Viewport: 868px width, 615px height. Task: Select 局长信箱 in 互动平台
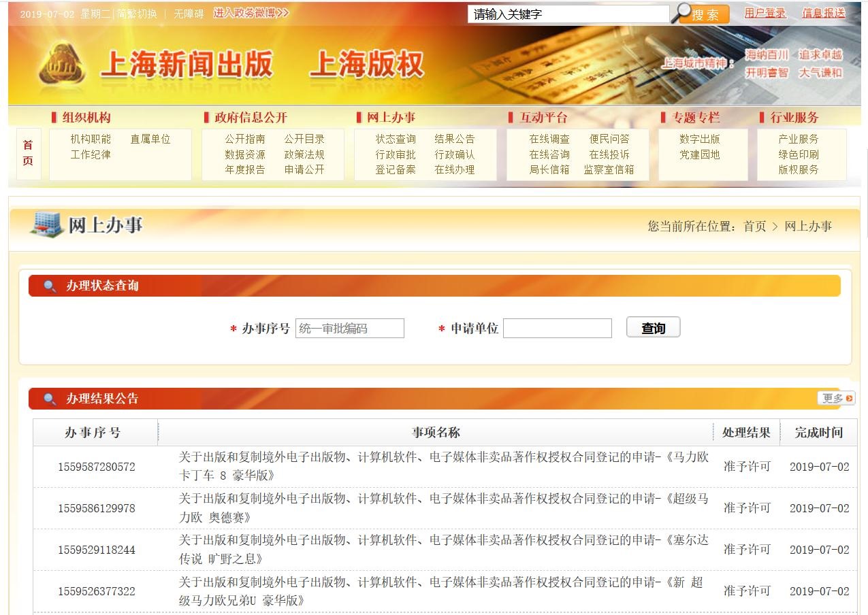pos(549,169)
